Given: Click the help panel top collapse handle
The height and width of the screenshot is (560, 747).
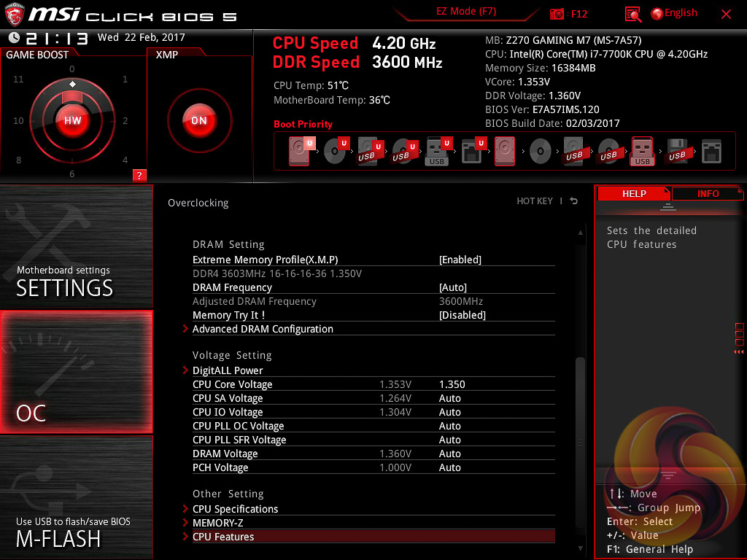Looking at the screenshot, I should tap(668, 206).
